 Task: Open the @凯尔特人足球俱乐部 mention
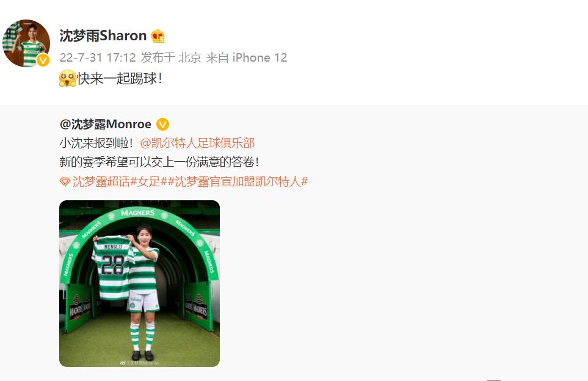pos(198,143)
